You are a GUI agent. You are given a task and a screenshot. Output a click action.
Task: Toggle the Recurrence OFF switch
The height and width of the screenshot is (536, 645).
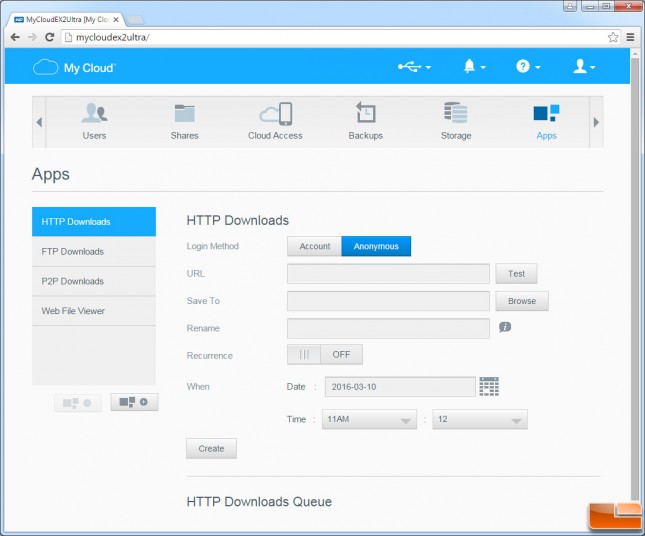coord(325,355)
